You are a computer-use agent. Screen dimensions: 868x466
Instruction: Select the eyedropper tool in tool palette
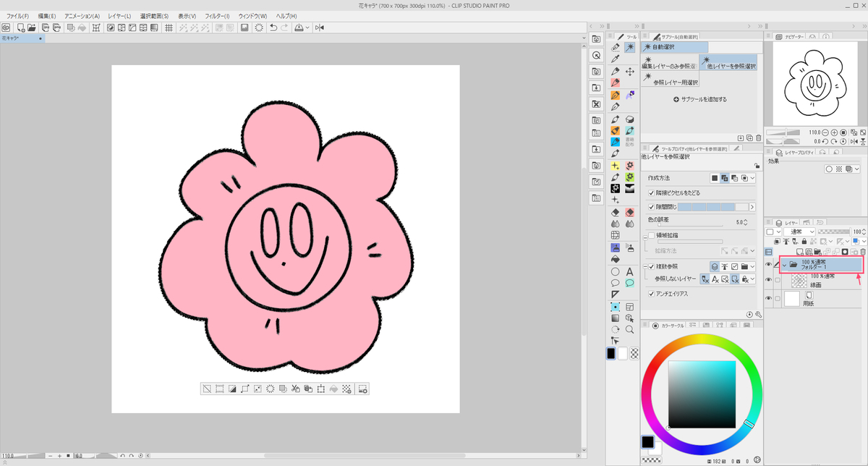pyautogui.click(x=615, y=59)
